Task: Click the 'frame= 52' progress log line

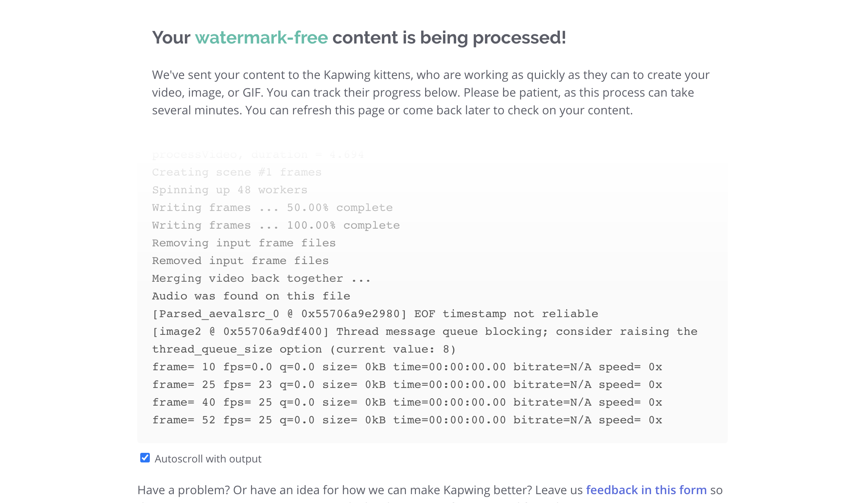Action: tap(407, 420)
